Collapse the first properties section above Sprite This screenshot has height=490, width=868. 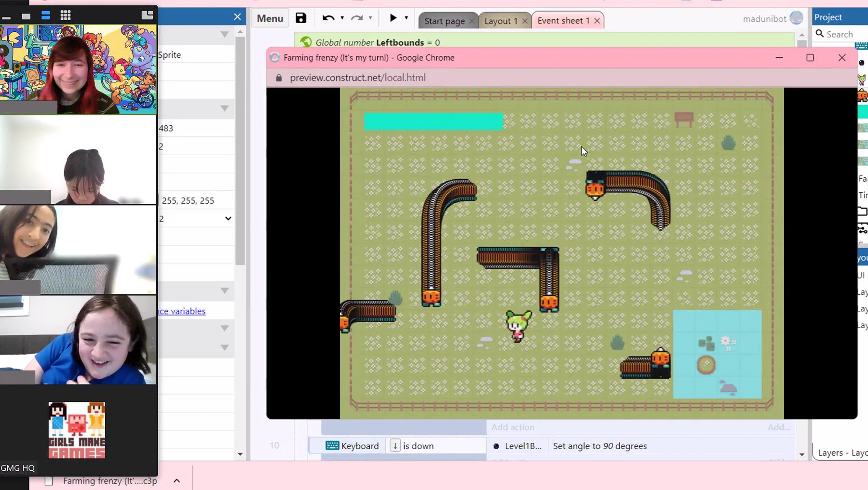224,35
